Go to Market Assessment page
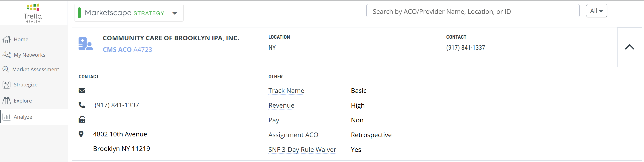The height and width of the screenshot is (162, 644). click(35, 69)
